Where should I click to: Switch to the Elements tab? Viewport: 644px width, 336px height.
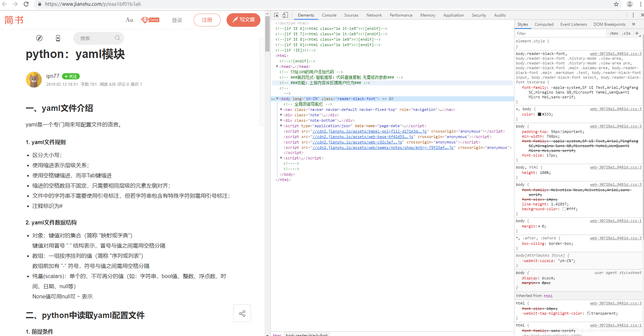306,15
